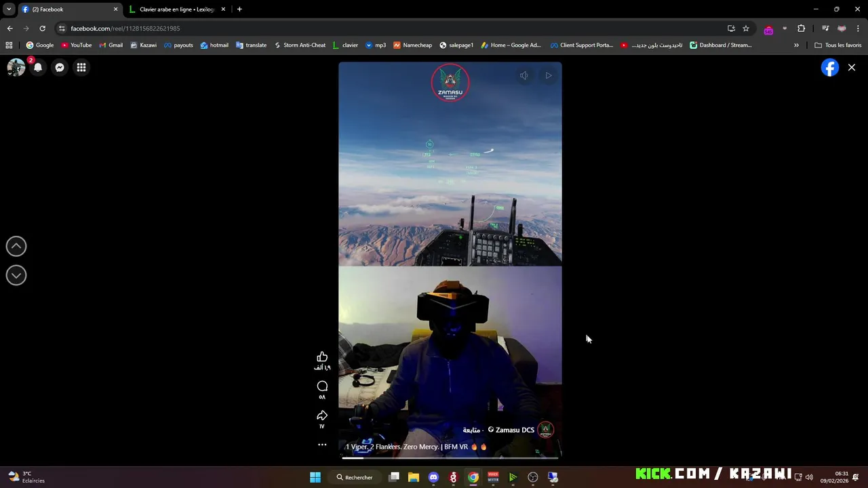868x488 pixels.
Task: Open the Kazawi bookmark
Action: tap(143, 45)
